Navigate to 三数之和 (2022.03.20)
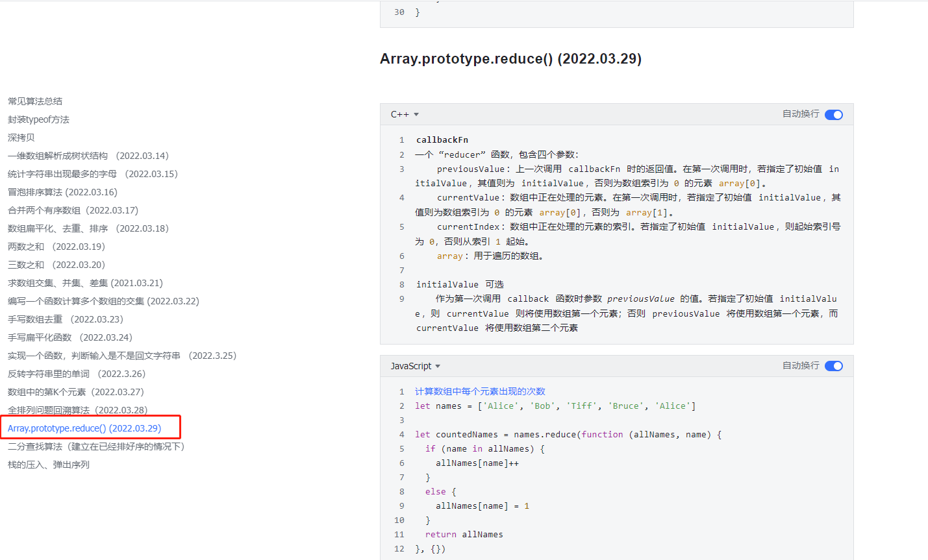The height and width of the screenshot is (560, 928). tap(56, 265)
